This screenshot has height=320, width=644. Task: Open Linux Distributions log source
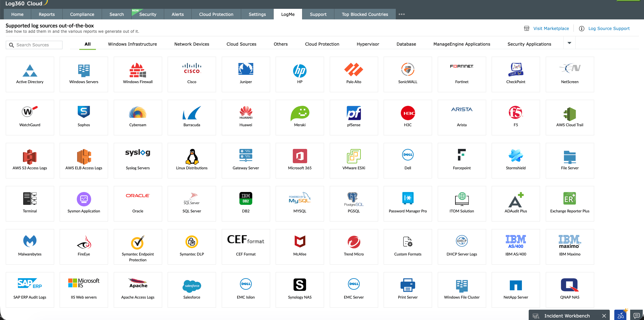(x=192, y=161)
